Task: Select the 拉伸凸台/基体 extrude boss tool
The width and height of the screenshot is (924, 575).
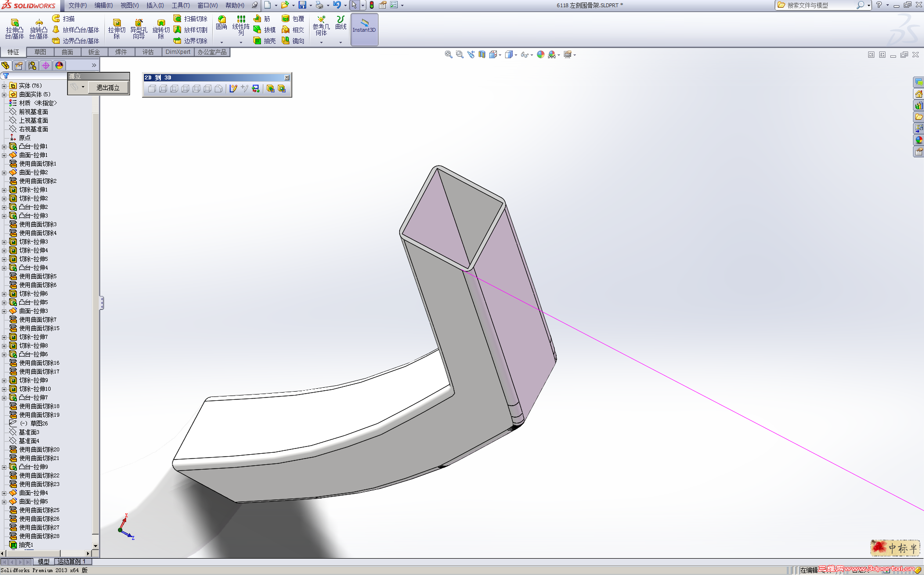Action: (14, 29)
